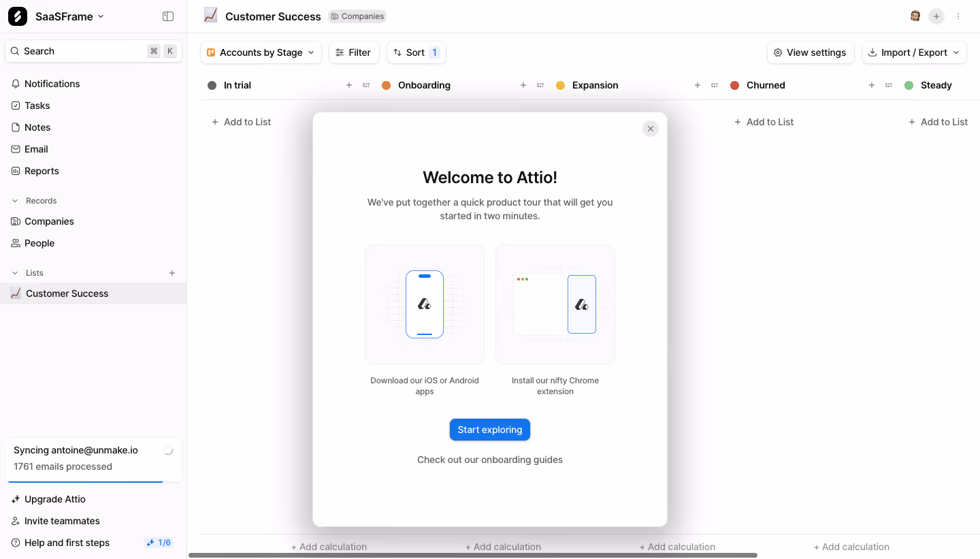The width and height of the screenshot is (980, 559).
Task: Click the horizontal scrollbar at the bottom
Action: (473, 555)
